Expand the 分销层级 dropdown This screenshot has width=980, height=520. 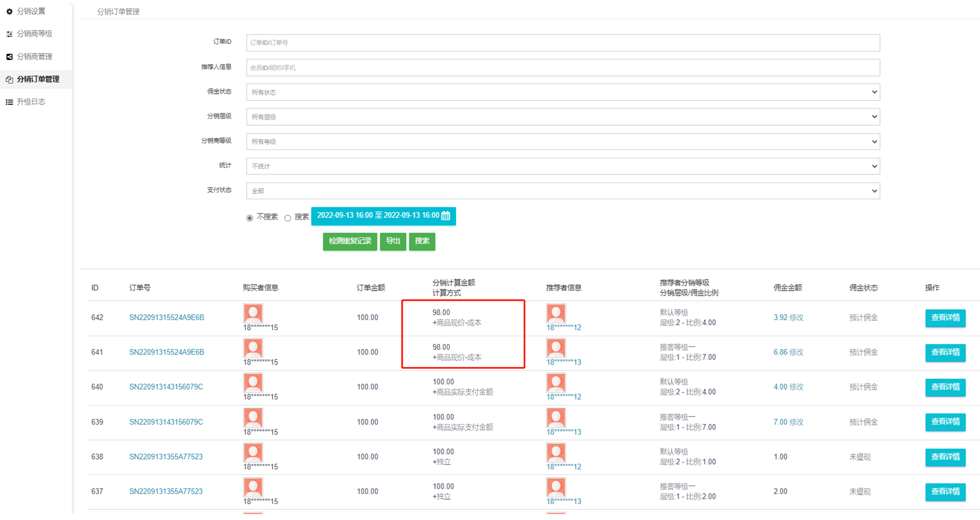click(x=563, y=117)
